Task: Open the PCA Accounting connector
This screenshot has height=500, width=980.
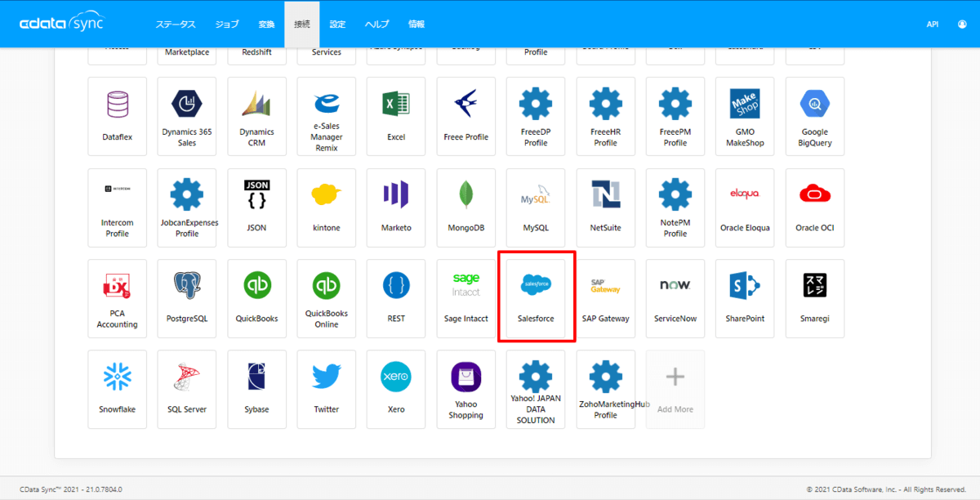Action: point(118,298)
